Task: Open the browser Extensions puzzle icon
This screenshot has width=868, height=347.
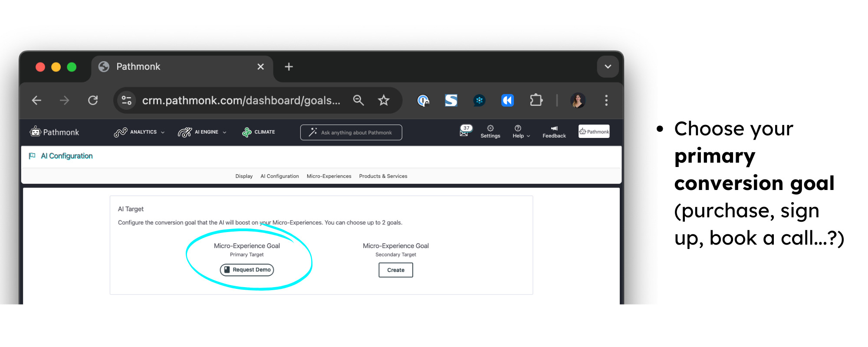Action: (536, 101)
